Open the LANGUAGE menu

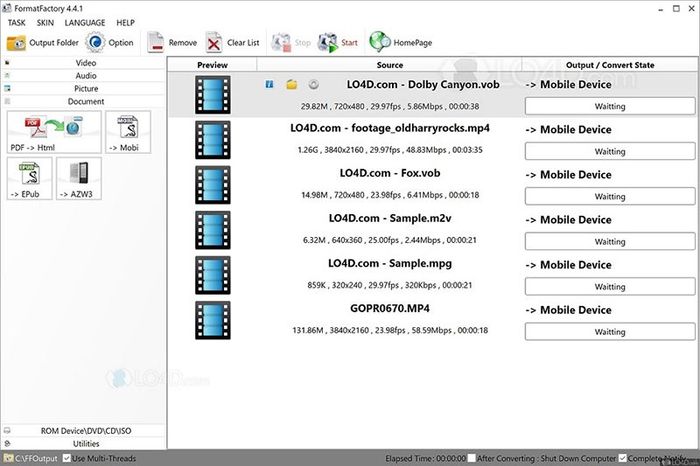[x=85, y=23]
